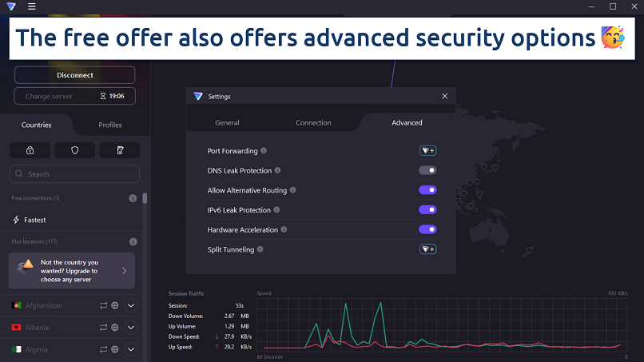Image resolution: width=644 pixels, height=362 pixels.
Task: Click the globe icon for Afghanistan
Action: (x=115, y=305)
